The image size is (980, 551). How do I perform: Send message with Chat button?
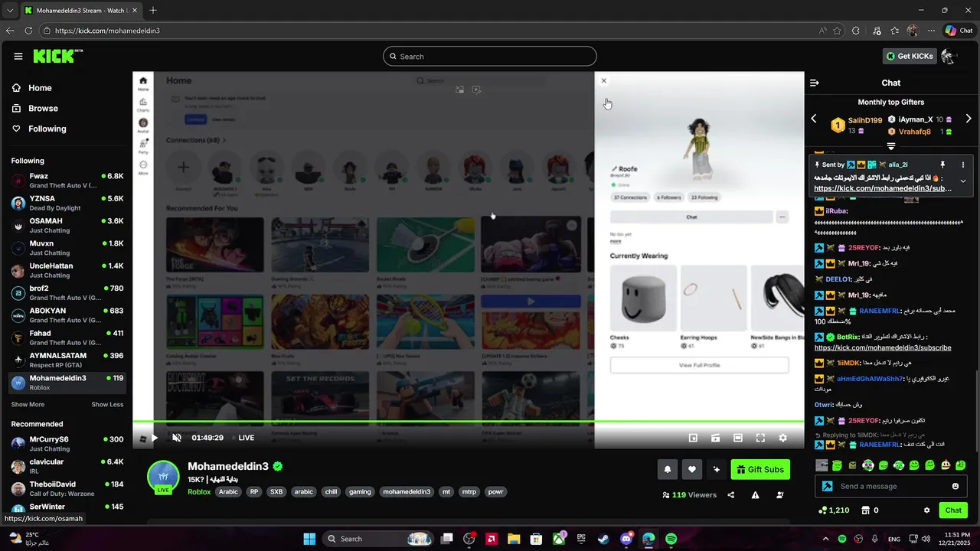pyautogui.click(x=953, y=510)
